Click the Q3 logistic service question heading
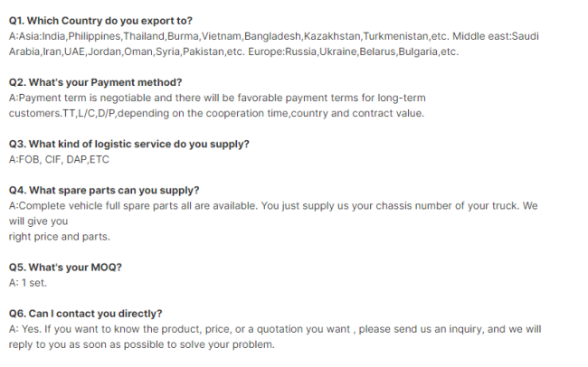Viewport: 588px width, 367px height. click(x=129, y=145)
